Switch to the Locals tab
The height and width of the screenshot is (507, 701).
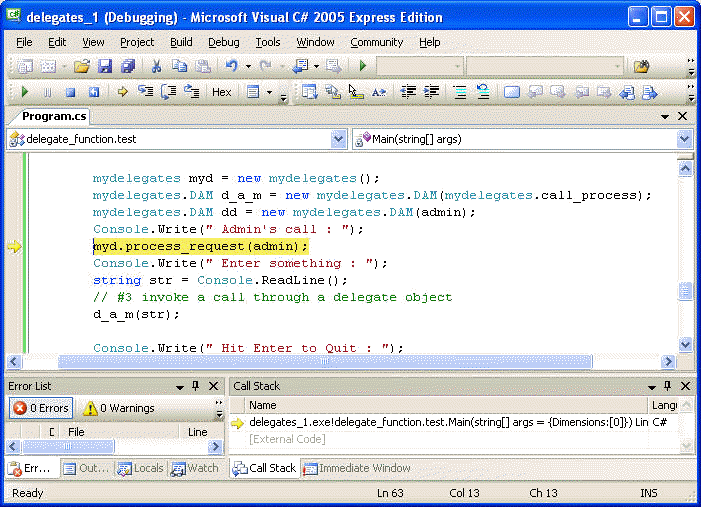coord(140,468)
